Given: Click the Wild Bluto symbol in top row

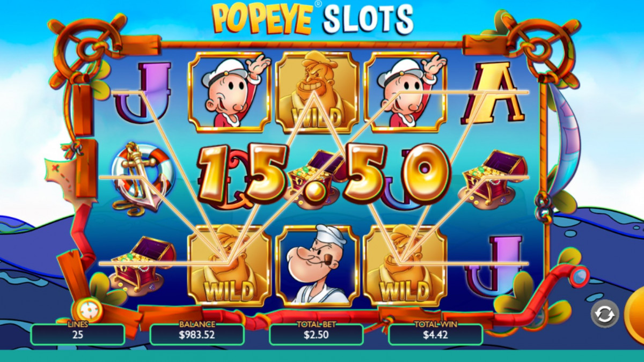Looking at the screenshot, I should pos(317,92).
